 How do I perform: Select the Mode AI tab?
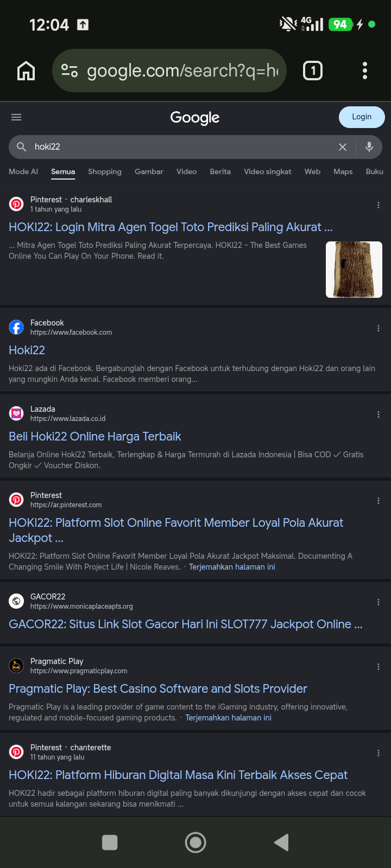[23, 171]
